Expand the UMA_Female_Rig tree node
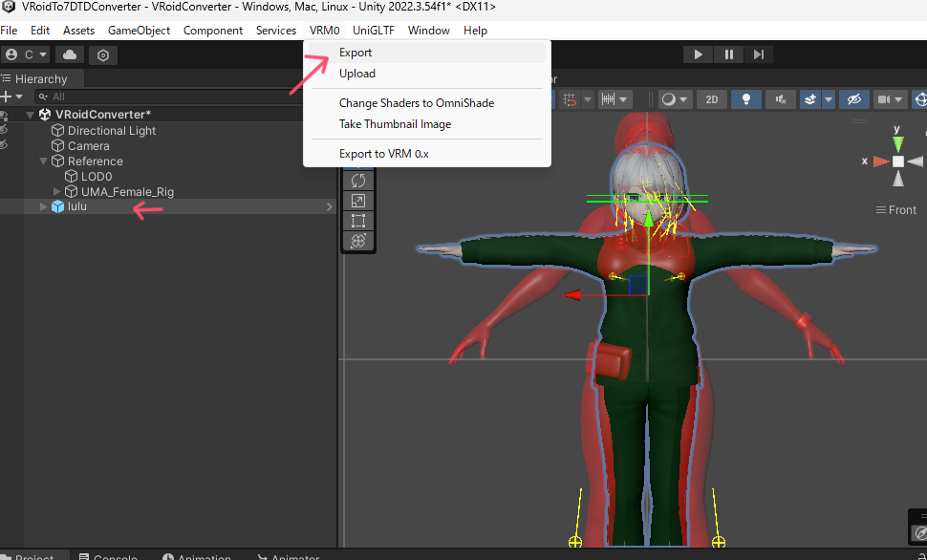Image resolution: width=927 pixels, height=560 pixels. [57, 192]
